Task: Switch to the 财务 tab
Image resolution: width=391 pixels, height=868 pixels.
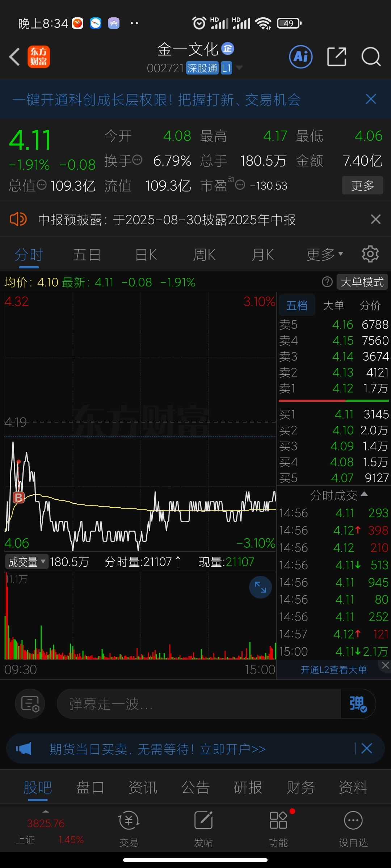Action: pos(300,787)
